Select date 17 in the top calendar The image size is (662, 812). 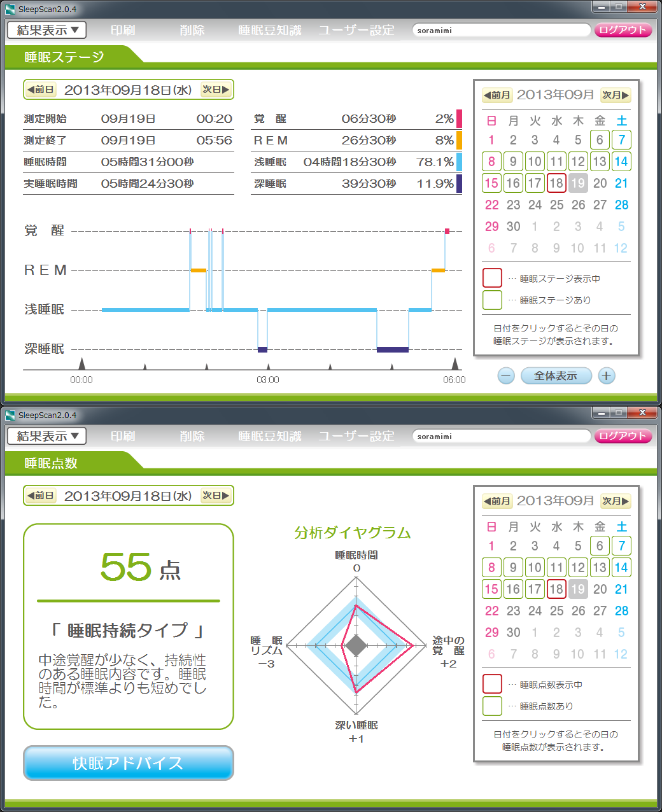[535, 183]
